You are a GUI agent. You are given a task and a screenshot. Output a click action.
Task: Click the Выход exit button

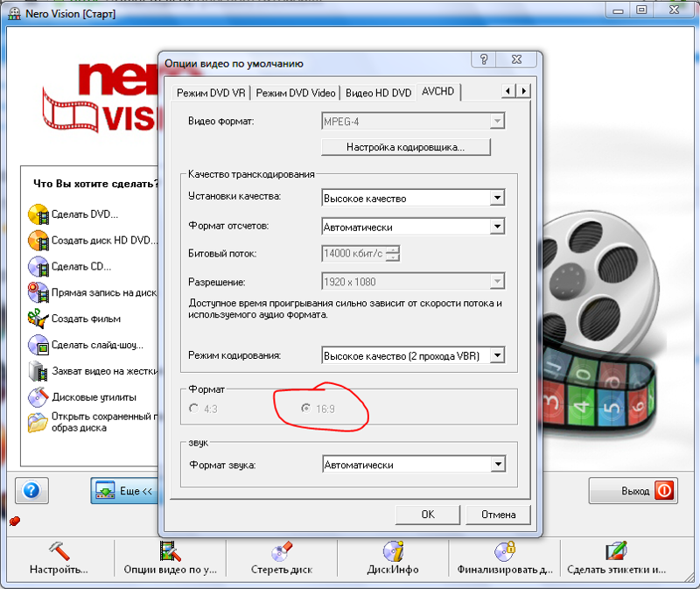pyautogui.click(x=633, y=491)
